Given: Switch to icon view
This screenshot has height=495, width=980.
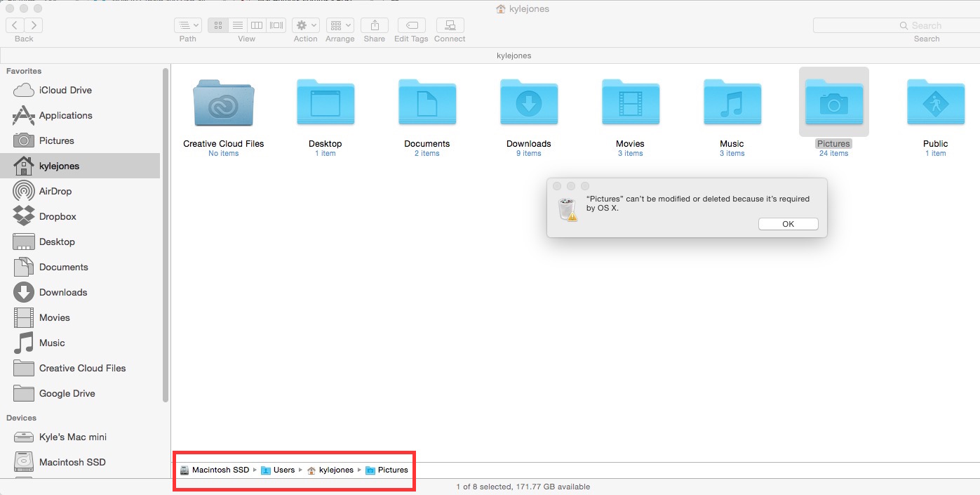Looking at the screenshot, I should pos(218,25).
